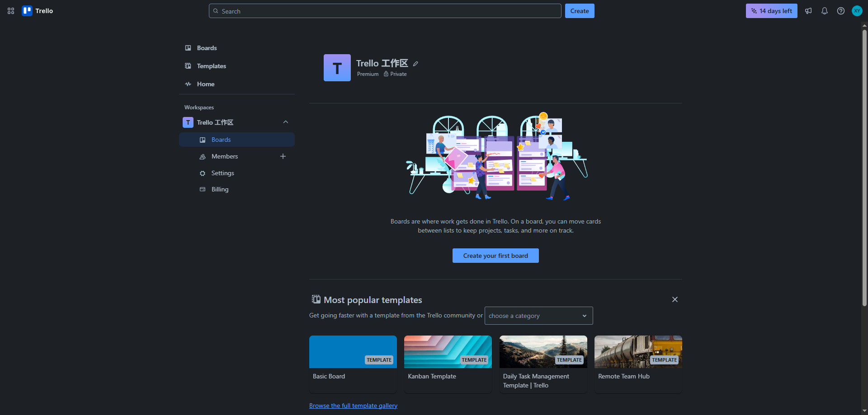Click the Trello logo in header
Image resolution: width=868 pixels, height=415 pixels.
pos(38,11)
